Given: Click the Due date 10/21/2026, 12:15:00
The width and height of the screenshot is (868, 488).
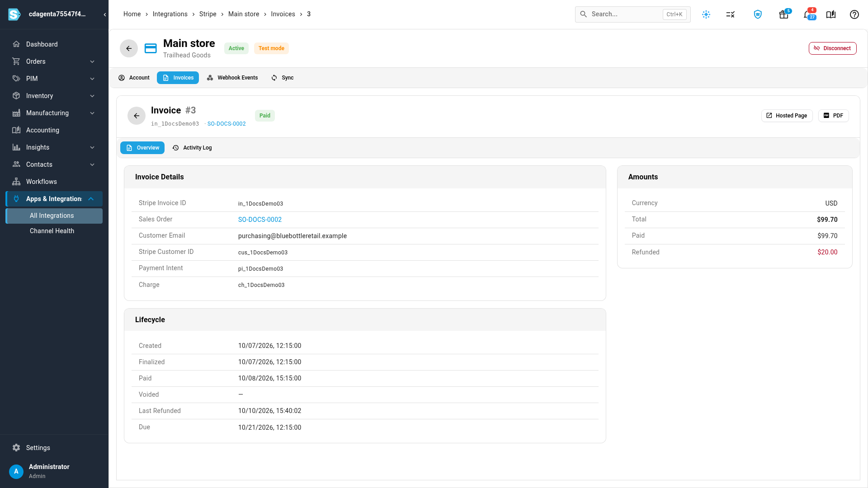Looking at the screenshot, I should (270, 427).
